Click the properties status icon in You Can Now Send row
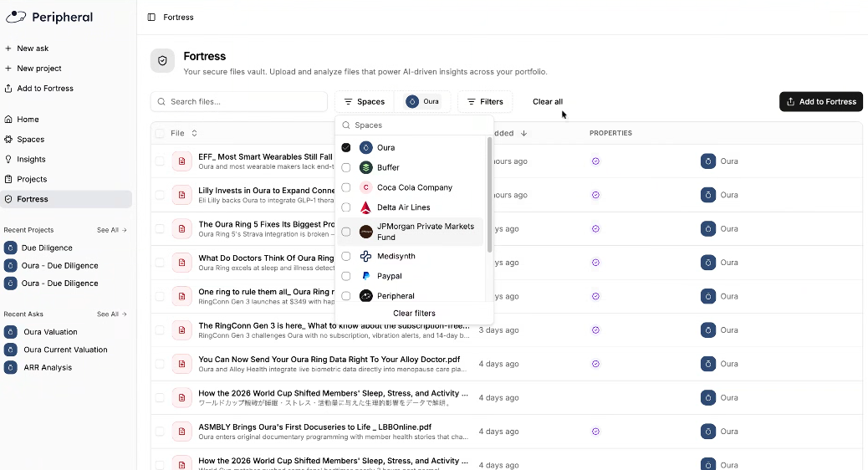The height and width of the screenshot is (470, 868). coord(595,364)
